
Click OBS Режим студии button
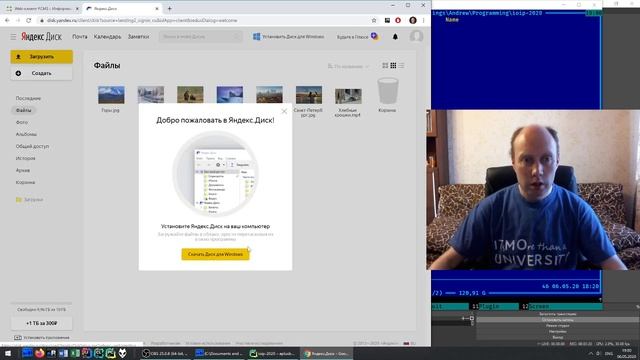click(558, 326)
